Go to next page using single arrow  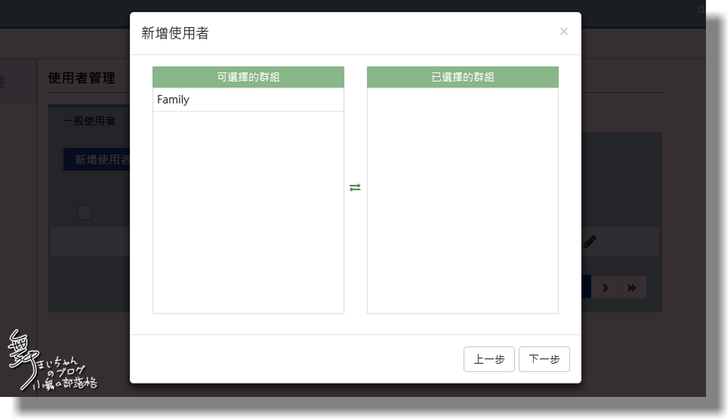pyautogui.click(x=605, y=288)
